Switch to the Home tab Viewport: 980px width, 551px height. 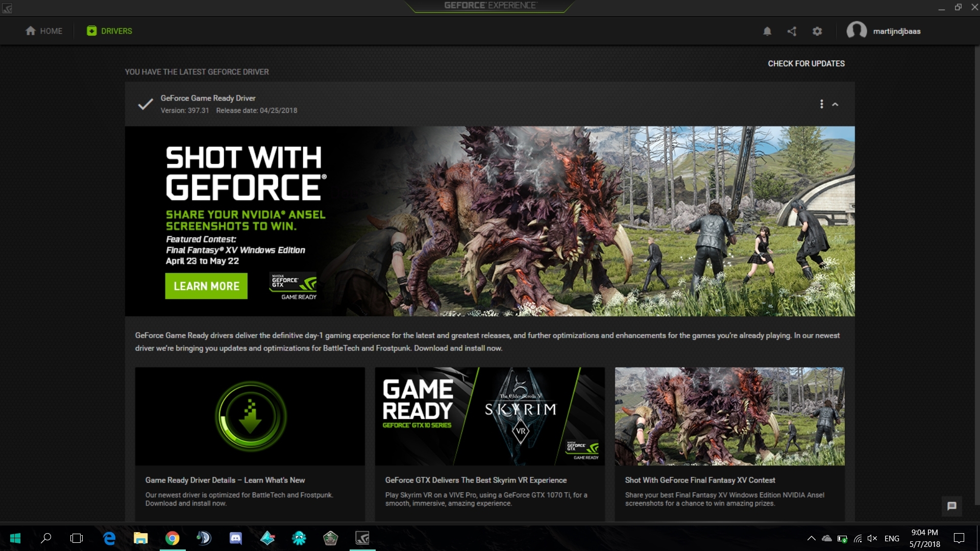pos(44,31)
